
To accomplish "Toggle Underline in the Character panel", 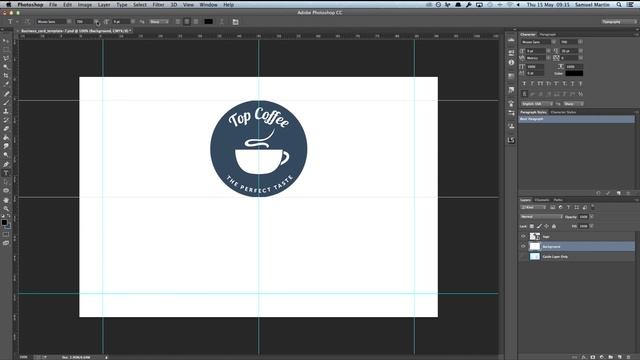I will 572,83.
